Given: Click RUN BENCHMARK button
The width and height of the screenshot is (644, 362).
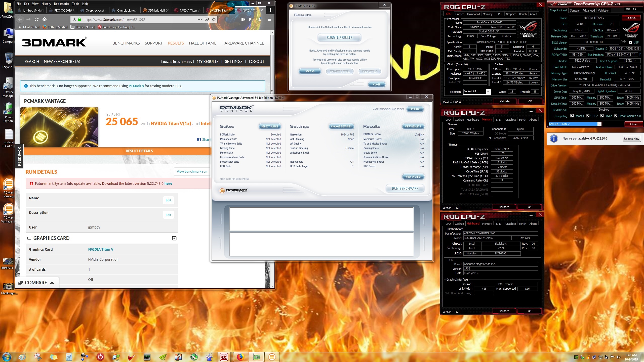Looking at the screenshot, I should [x=405, y=189].
